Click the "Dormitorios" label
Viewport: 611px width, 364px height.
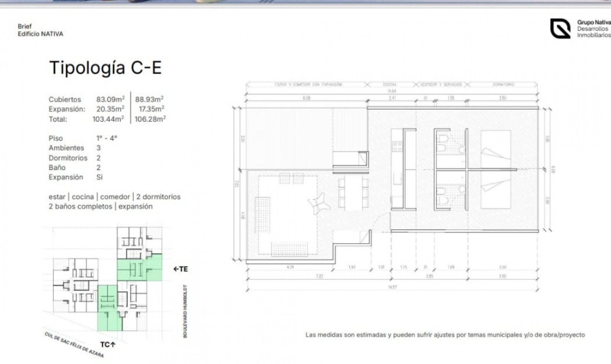coord(68,158)
